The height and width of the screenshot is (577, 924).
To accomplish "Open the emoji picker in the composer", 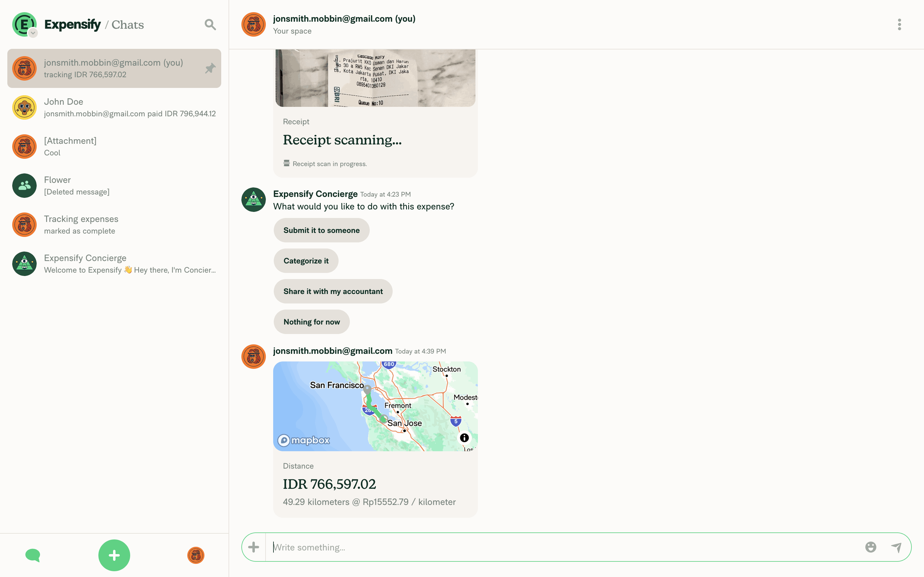I will tap(871, 547).
